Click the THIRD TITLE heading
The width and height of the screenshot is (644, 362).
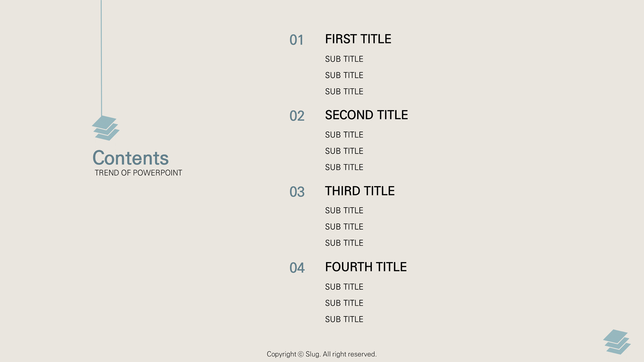coord(360,191)
